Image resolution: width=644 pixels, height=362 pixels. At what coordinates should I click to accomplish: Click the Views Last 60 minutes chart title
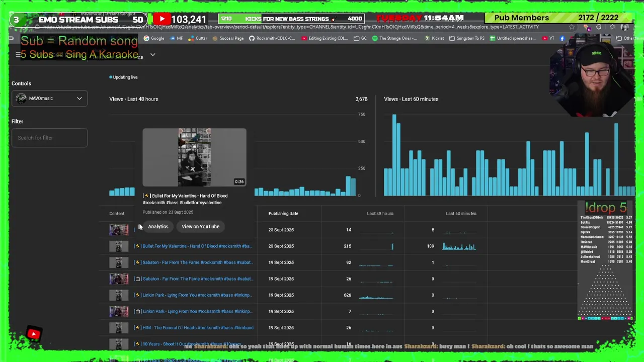tap(411, 99)
